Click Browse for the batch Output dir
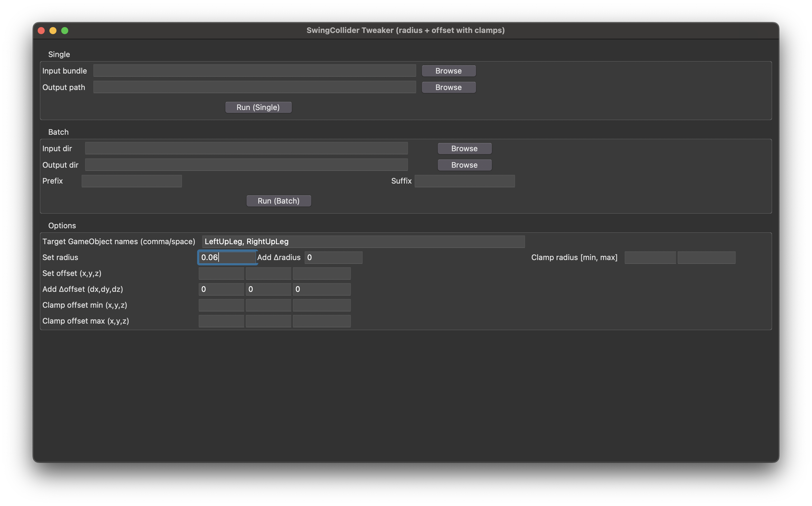The width and height of the screenshot is (812, 506). pos(464,165)
